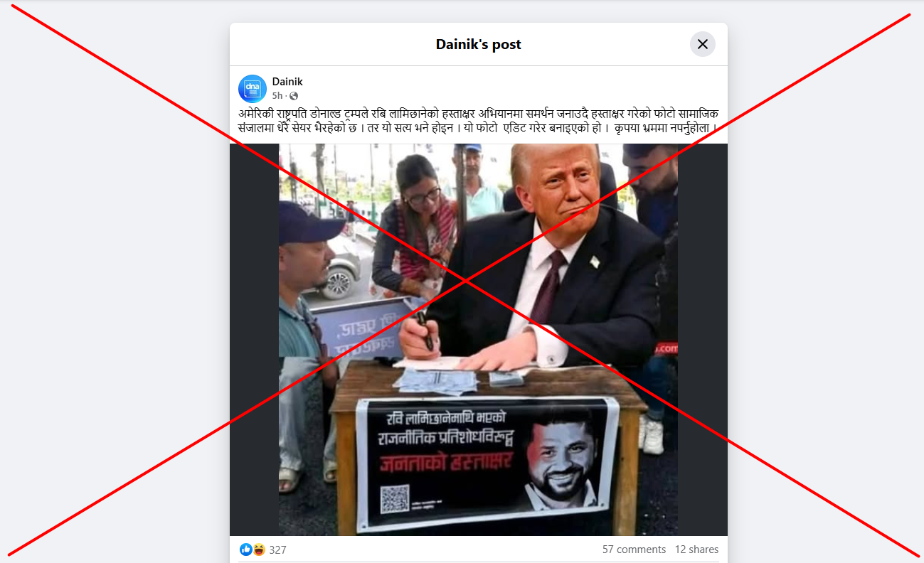
Task: Show the 57 comments
Action: (634, 549)
